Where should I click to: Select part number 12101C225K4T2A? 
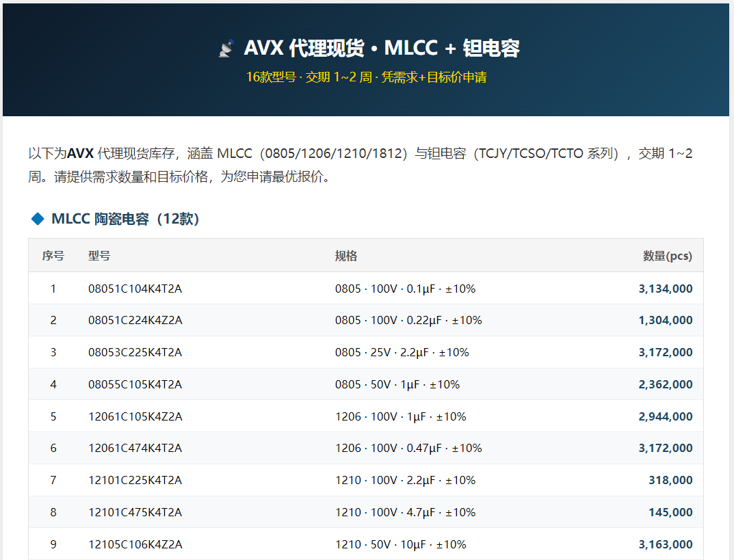pyautogui.click(x=135, y=480)
